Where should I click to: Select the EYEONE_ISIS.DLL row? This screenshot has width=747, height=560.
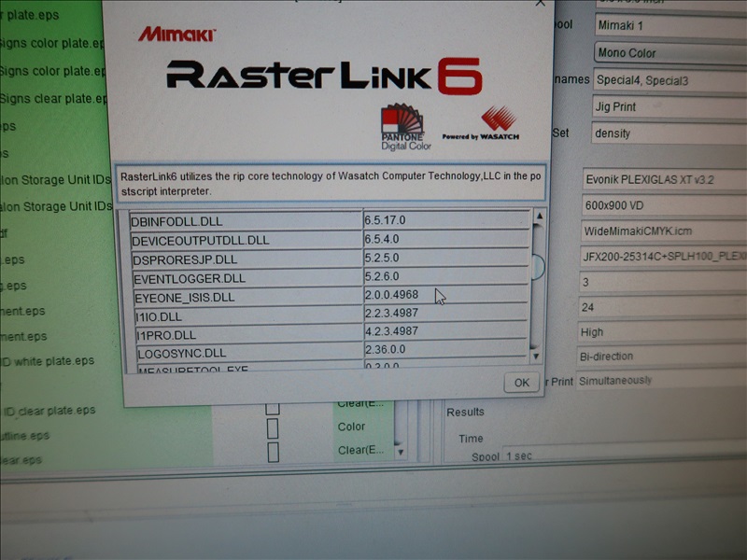(x=245, y=297)
